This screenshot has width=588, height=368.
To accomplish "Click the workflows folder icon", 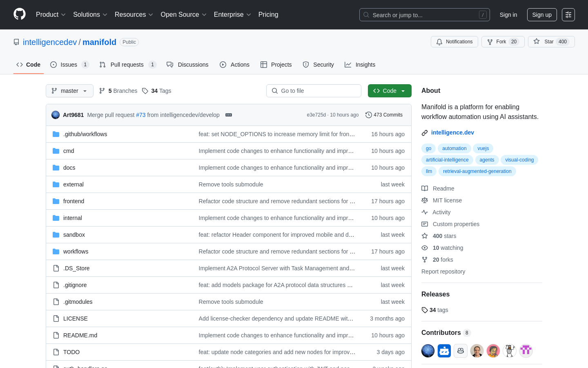I will (56, 251).
